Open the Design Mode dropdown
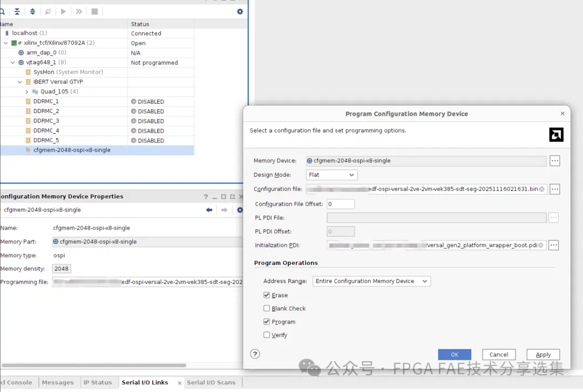583x392 pixels. pyautogui.click(x=331, y=175)
